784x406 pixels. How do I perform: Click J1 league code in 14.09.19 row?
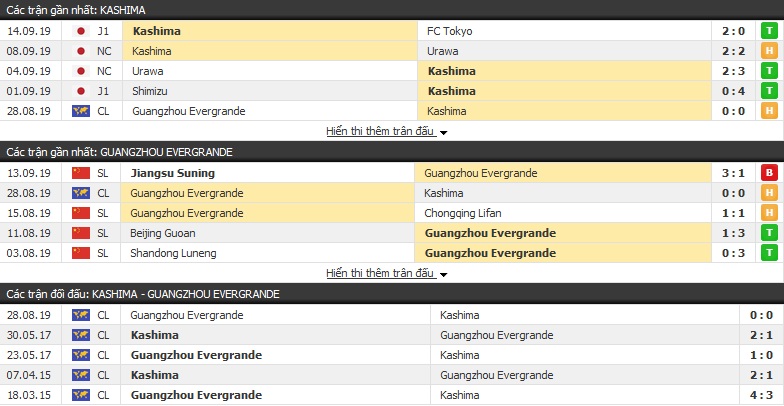103,31
